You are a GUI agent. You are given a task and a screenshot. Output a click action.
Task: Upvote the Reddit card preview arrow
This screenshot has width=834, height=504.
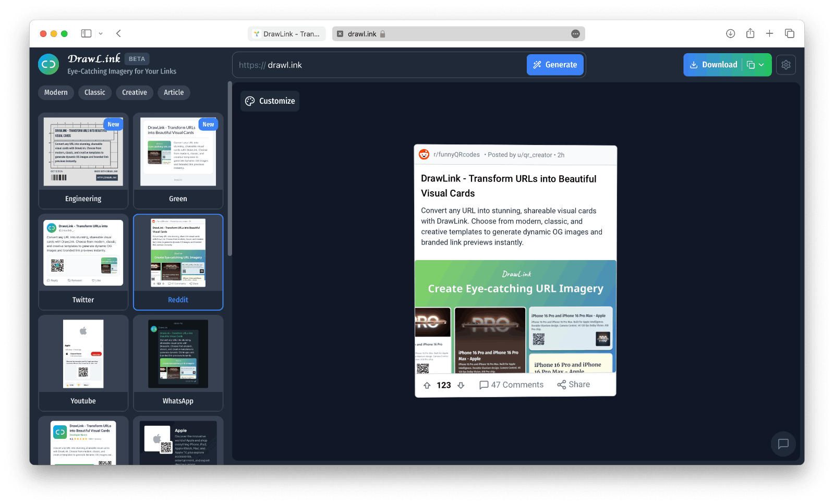click(427, 385)
